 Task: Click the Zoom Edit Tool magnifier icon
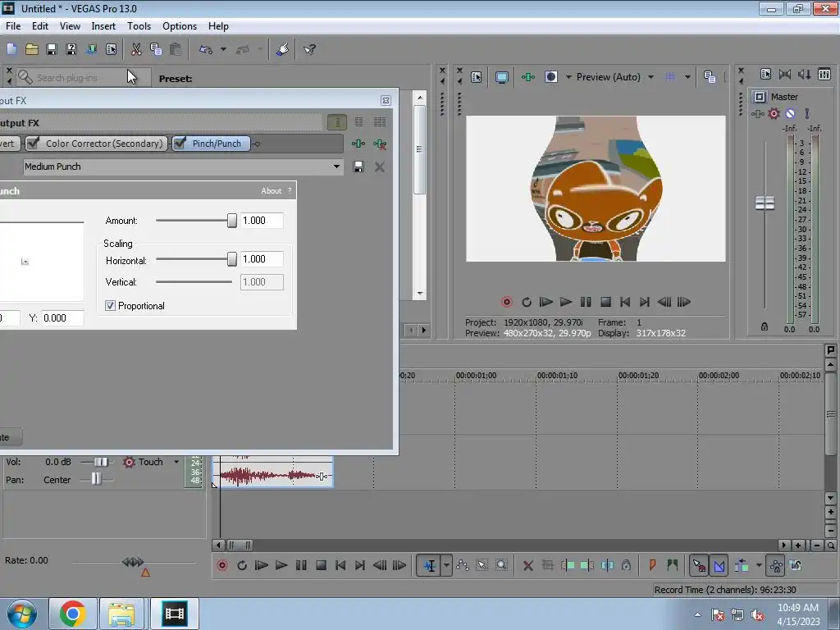point(501,566)
